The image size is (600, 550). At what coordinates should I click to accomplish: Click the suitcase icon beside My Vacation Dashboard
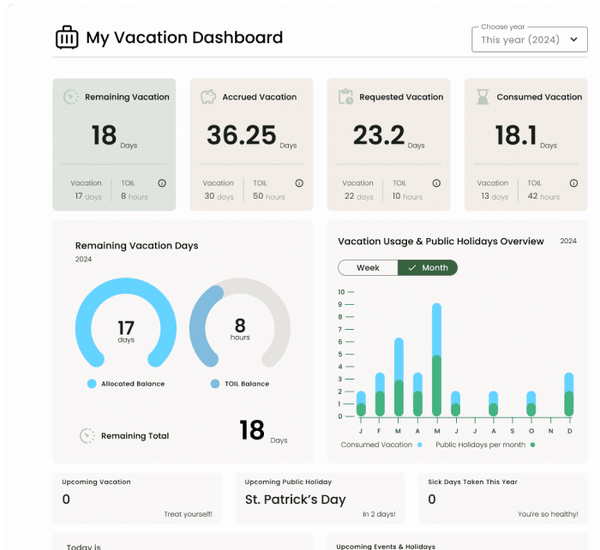pos(67,37)
